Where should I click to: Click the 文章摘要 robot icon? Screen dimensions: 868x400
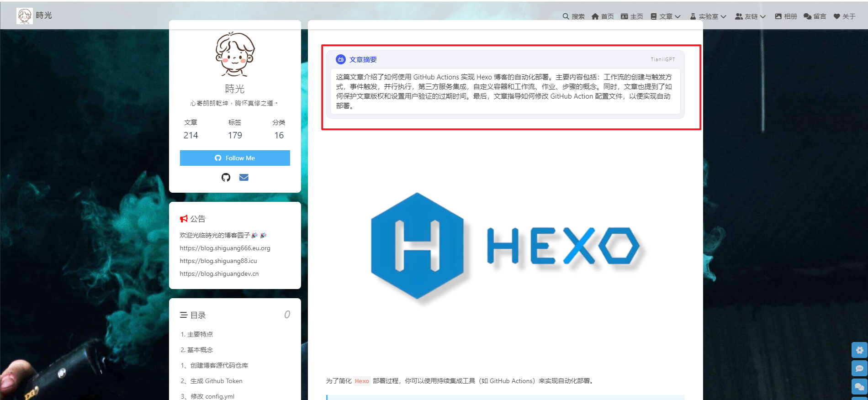click(341, 59)
